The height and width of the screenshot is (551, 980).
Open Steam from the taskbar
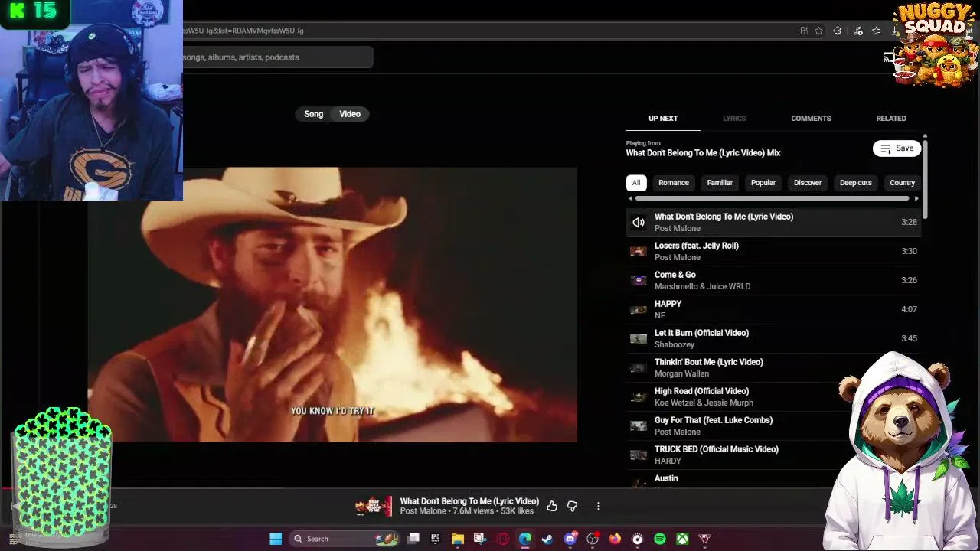pos(547,539)
